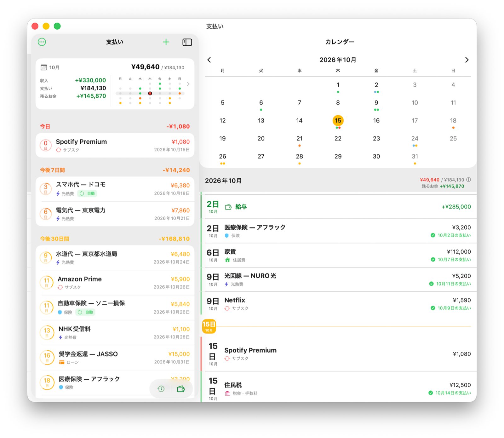Click the 10月9日の支払い status link
Image resolution: width=504 pixels, height=438 pixels.
pos(454,308)
